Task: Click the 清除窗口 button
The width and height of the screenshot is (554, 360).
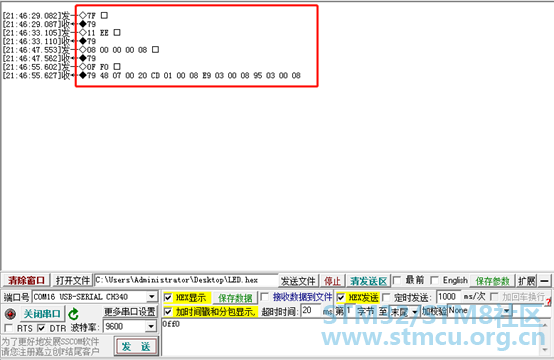Action: 26,281
